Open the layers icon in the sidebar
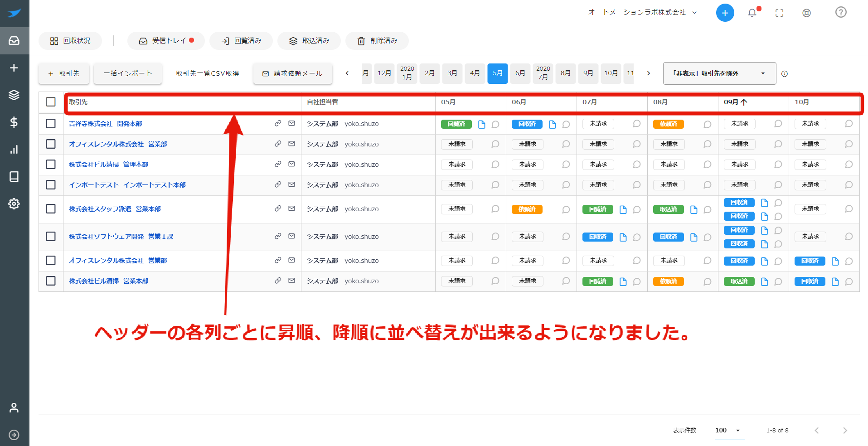The image size is (868, 446). click(x=14, y=95)
